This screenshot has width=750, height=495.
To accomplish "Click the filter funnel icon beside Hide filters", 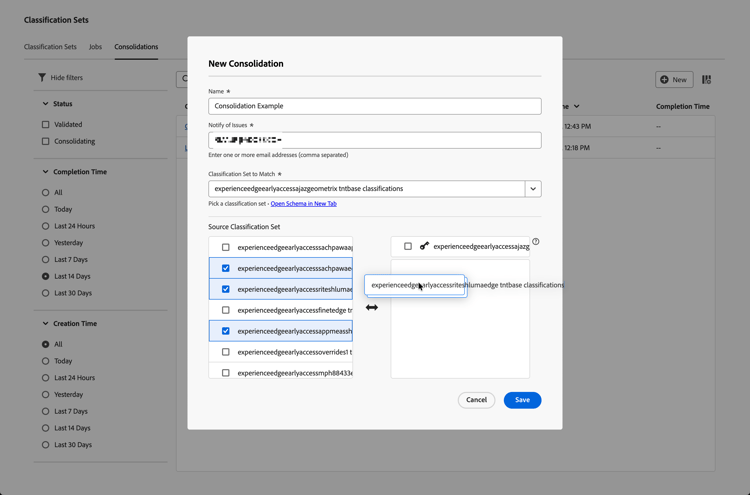I will [42, 77].
